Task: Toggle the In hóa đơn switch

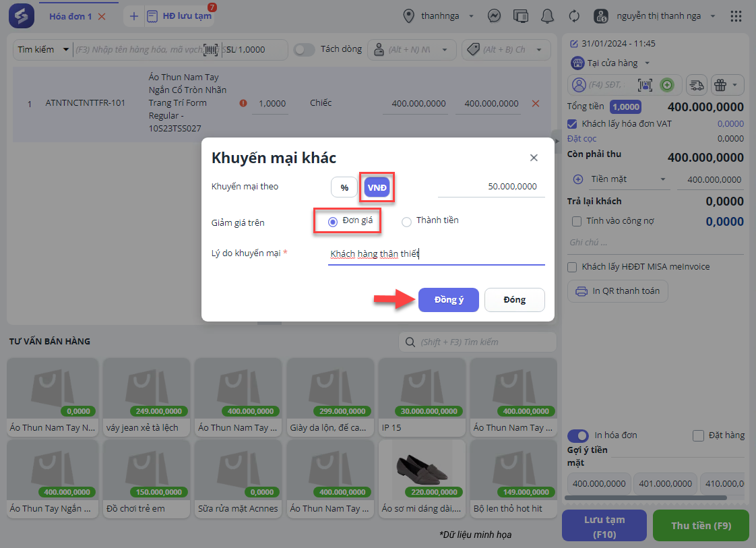Action: point(577,435)
